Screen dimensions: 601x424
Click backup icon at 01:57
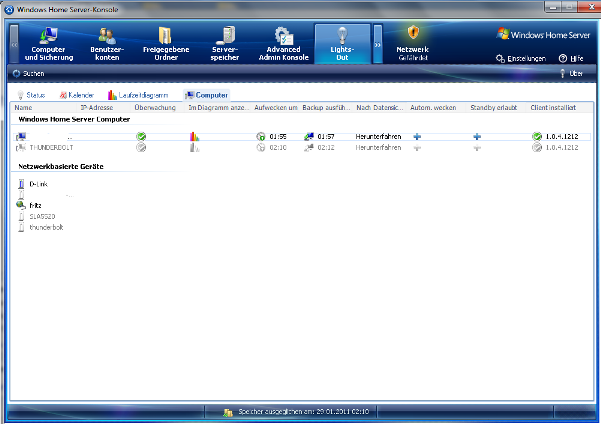click(309, 136)
